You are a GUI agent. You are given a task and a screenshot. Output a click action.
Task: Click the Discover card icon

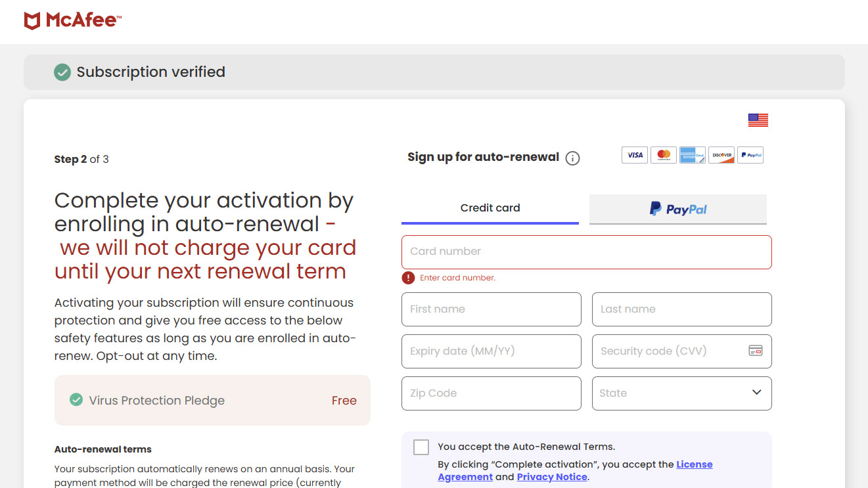click(721, 155)
